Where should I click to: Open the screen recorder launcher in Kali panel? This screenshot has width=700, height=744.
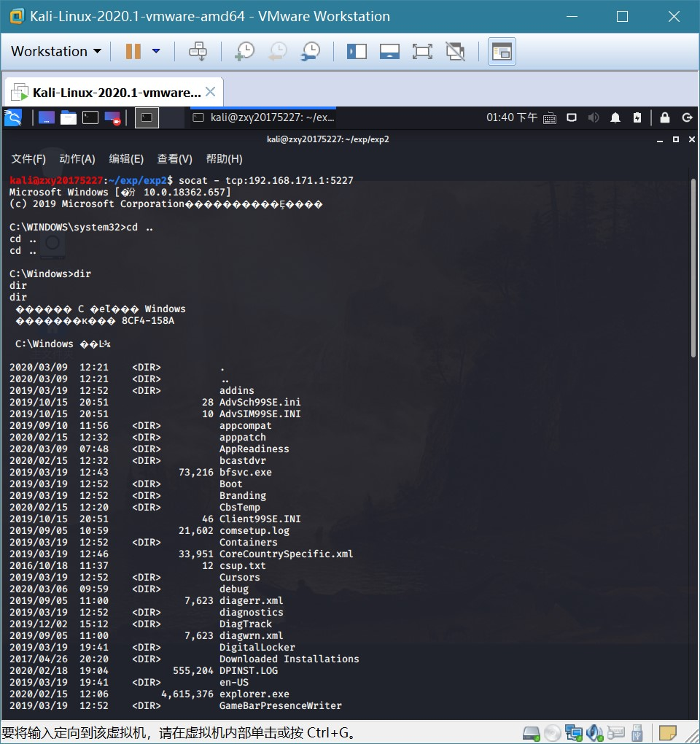point(113,117)
